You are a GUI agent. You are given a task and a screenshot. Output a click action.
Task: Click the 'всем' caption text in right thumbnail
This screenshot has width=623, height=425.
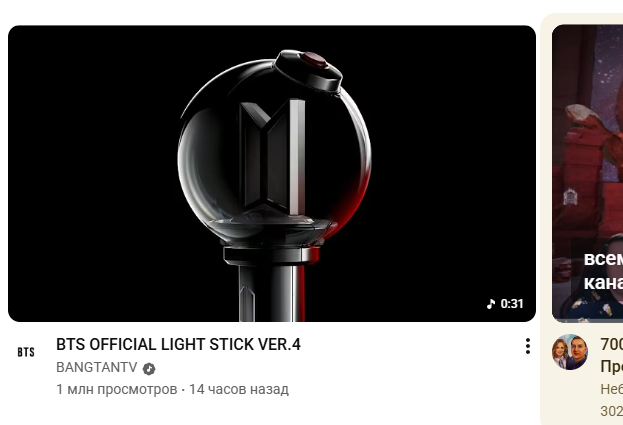[603, 259]
